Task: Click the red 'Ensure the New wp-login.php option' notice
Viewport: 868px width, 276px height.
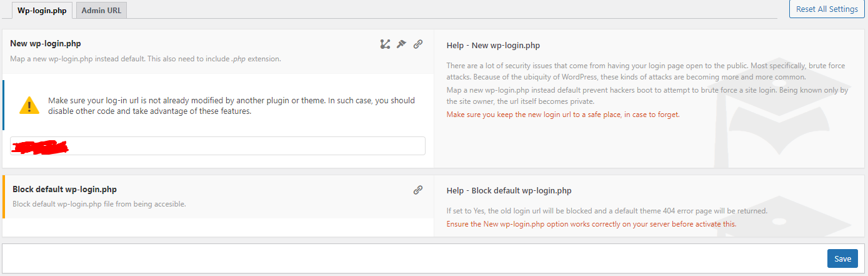Action: pos(591,223)
